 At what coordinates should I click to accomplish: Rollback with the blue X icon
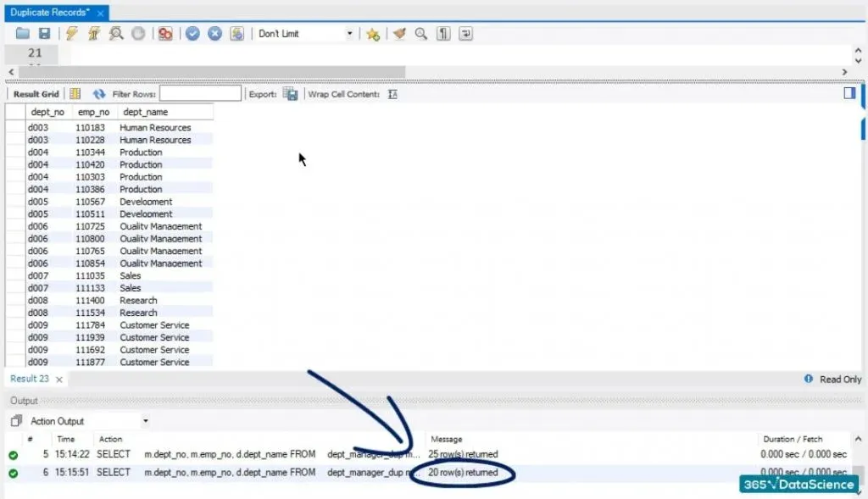[x=214, y=34]
